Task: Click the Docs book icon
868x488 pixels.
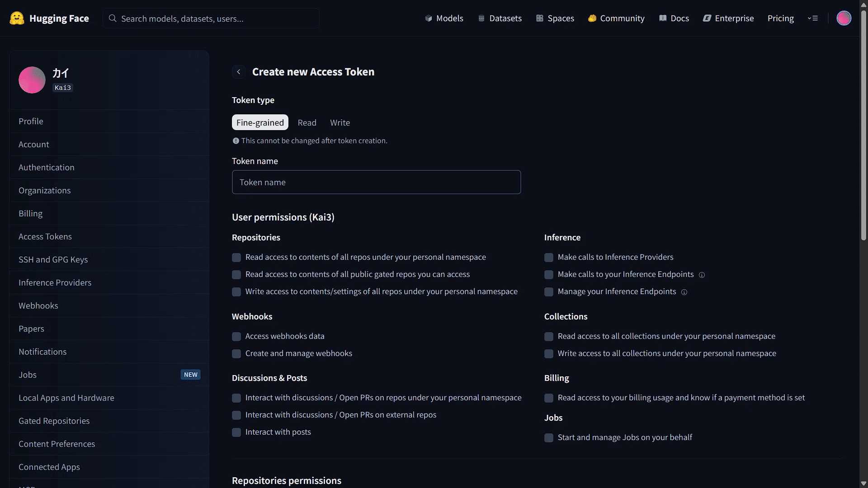Action: [x=663, y=19]
